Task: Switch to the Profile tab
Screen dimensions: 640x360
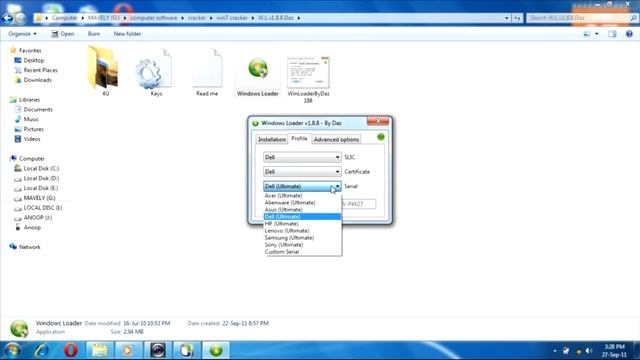Action: 300,139
